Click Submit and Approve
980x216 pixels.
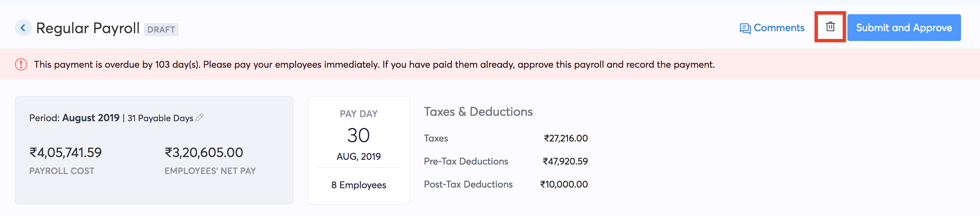click(x=904, y=27)
